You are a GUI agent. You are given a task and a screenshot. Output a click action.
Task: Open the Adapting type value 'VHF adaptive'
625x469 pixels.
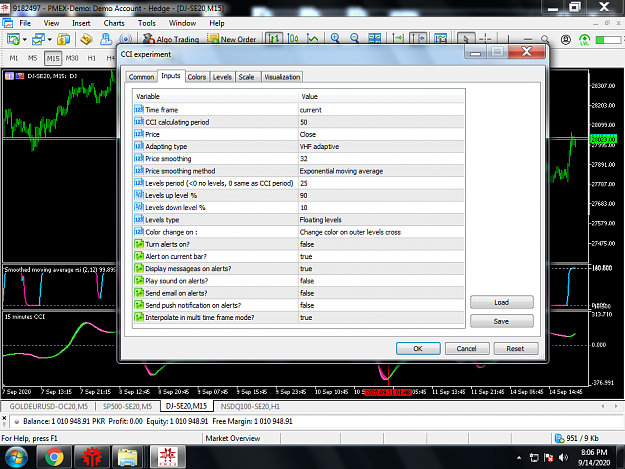coord(381,147)
